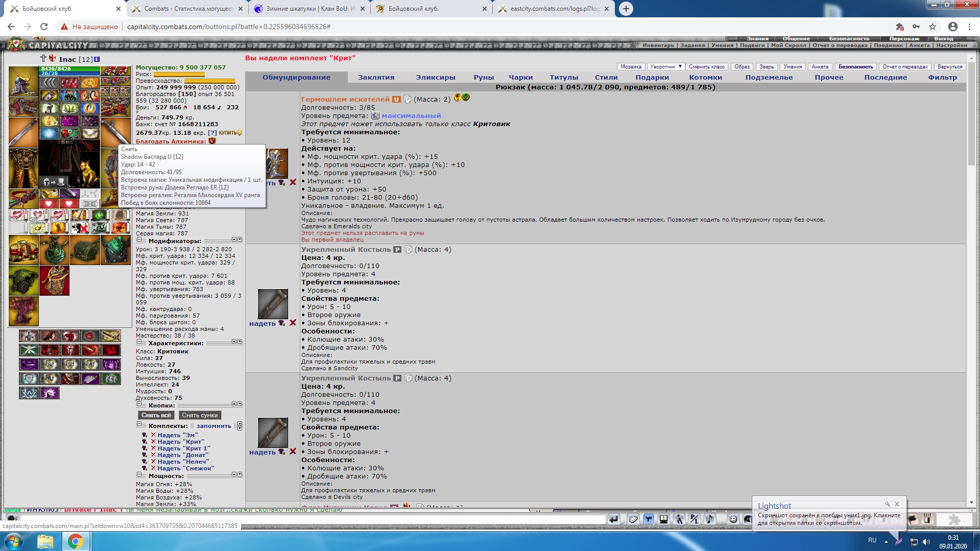
Task: Collapse the Мощность section
Action: (x=139, y=474)
